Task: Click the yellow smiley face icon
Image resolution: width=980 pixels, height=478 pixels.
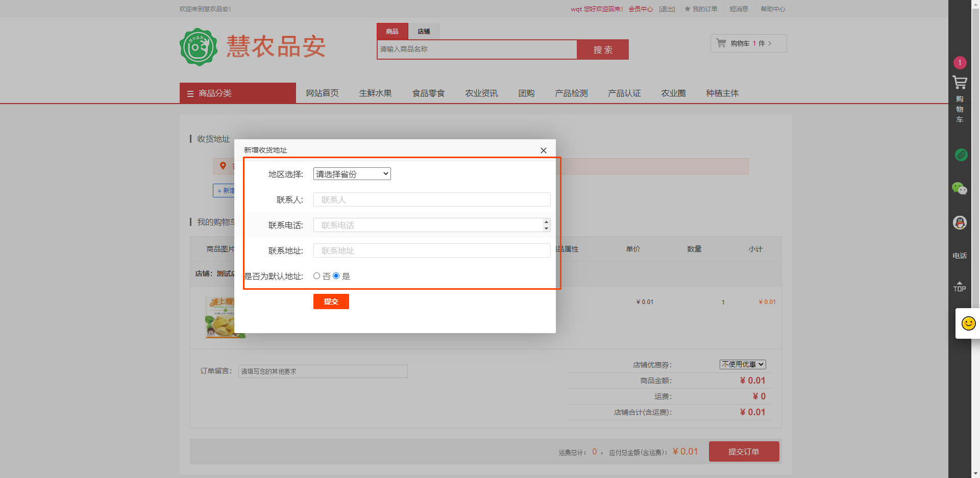Action: 968,323
